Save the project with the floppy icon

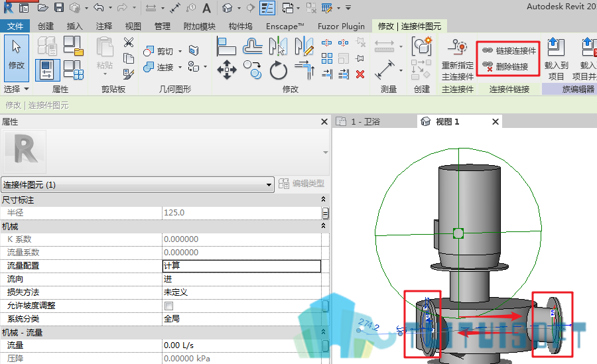pos(58,7)
